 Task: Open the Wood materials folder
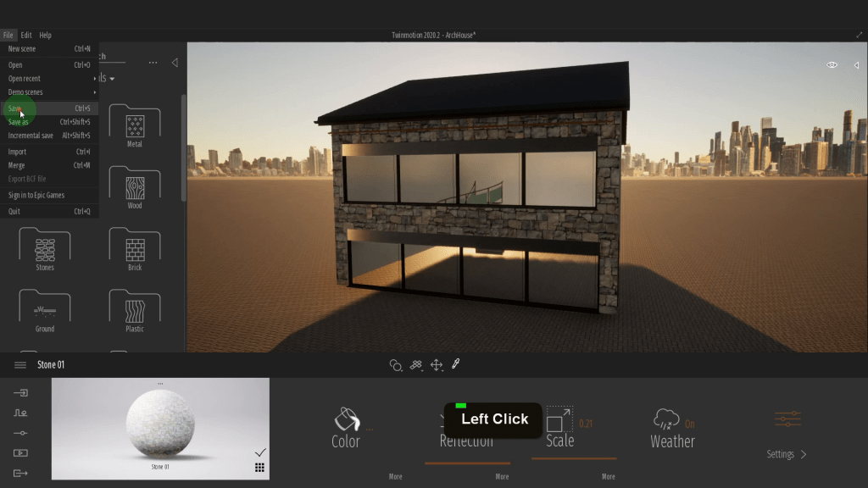point(134,188)
